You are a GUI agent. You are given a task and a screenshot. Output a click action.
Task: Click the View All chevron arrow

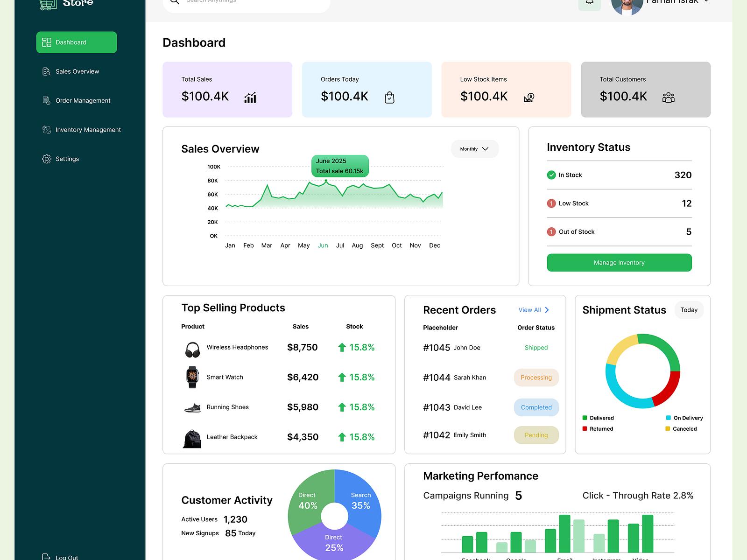pyautogui.click(x=547, y=310)
